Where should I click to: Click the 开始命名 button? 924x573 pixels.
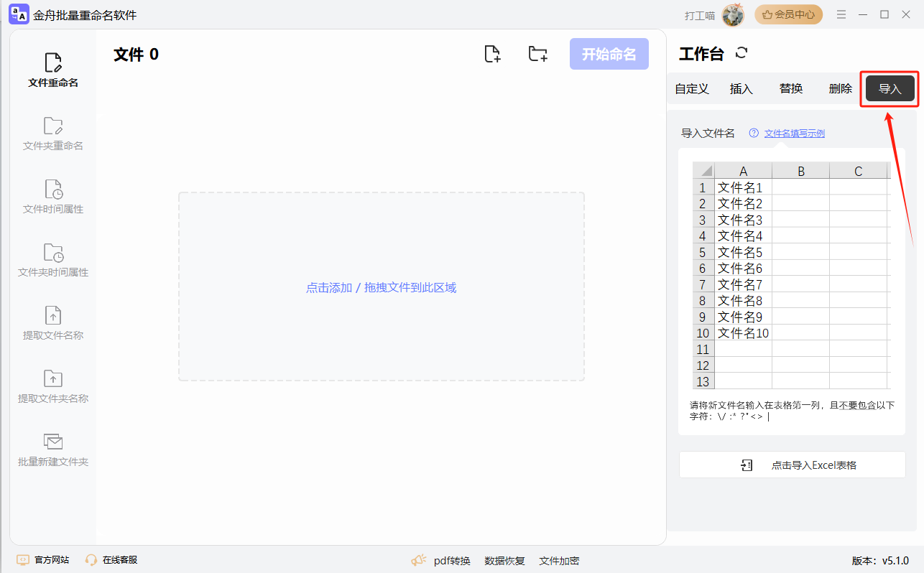[x=609, y=54]
